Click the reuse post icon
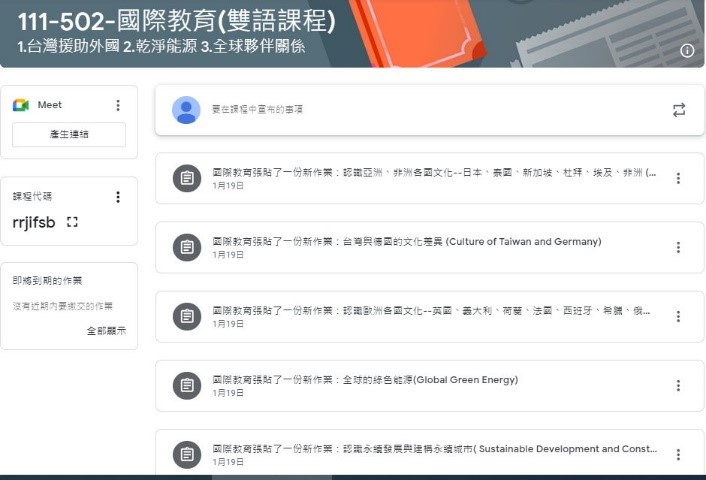 coord(679,110)
